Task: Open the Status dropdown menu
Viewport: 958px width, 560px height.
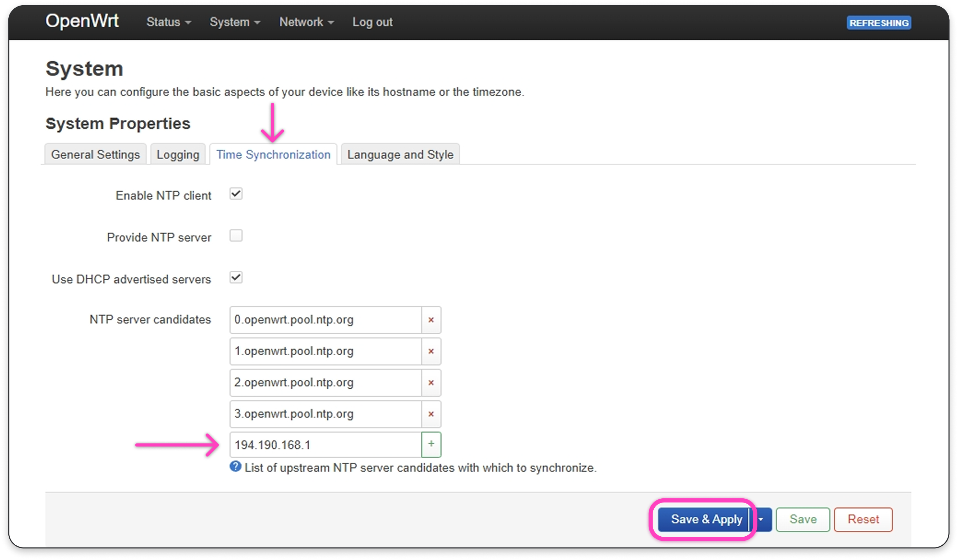Action: coord(169,22)
